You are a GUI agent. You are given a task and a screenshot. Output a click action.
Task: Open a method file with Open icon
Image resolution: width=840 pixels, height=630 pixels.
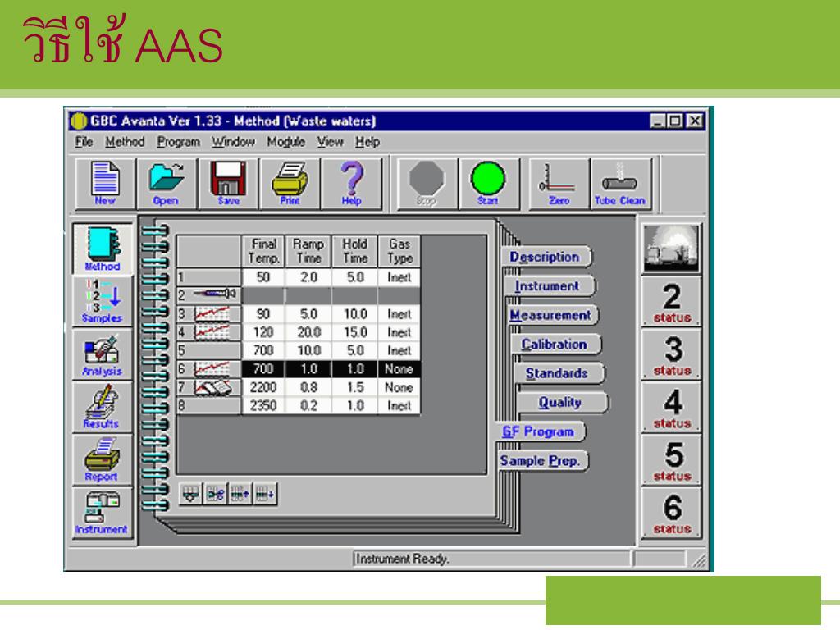click(x=166, y=183)
